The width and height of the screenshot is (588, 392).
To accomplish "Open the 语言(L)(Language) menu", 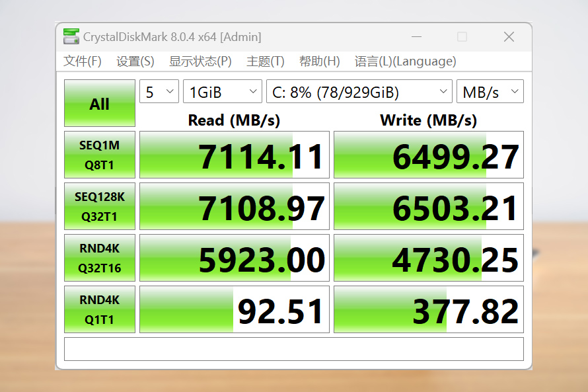I will coord(406,61).
